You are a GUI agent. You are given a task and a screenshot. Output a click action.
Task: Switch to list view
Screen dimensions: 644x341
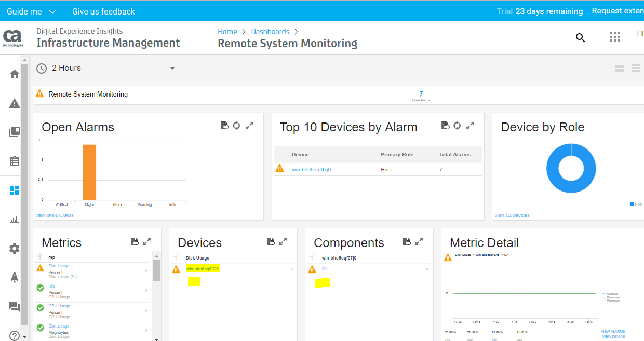point(636,68)
